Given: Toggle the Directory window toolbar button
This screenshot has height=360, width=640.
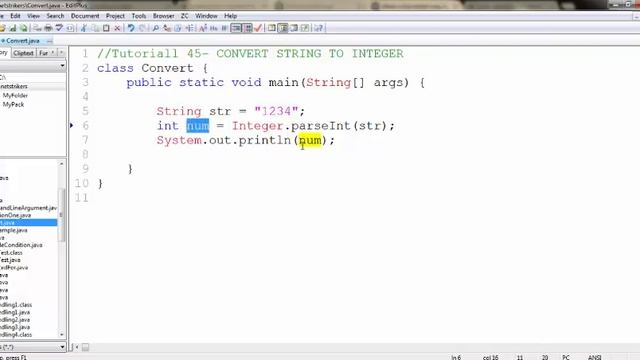Looking at the screenshot, I should coord(282,28).
